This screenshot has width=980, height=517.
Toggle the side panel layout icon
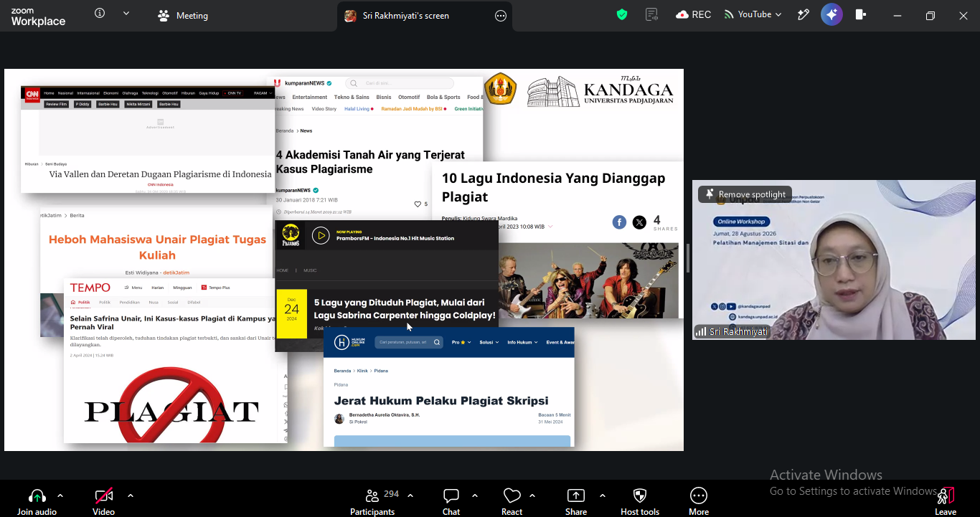click(861, 14)
